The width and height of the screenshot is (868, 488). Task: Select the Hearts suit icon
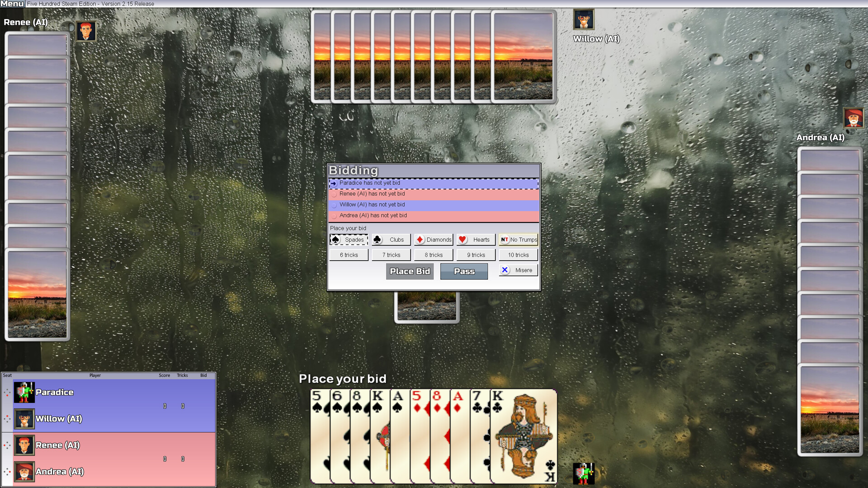(475, 239)
